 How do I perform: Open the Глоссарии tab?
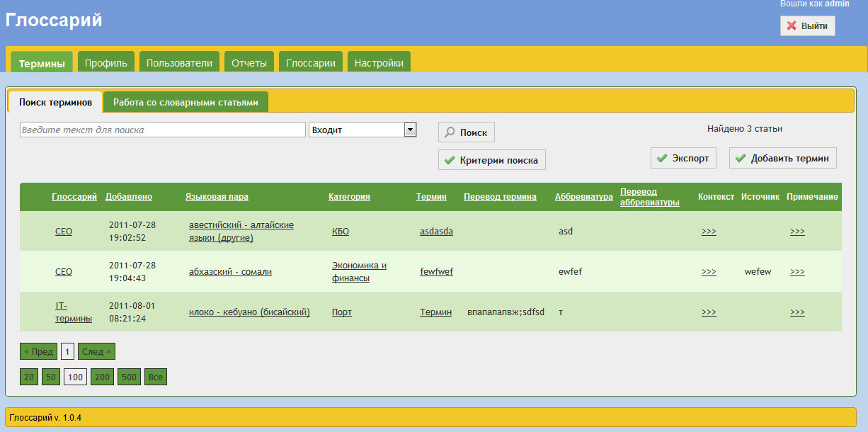(x=311, y=63)
